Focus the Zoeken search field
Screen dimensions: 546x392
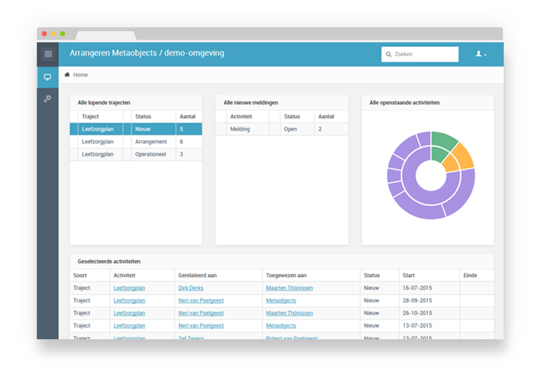(420, 54)
